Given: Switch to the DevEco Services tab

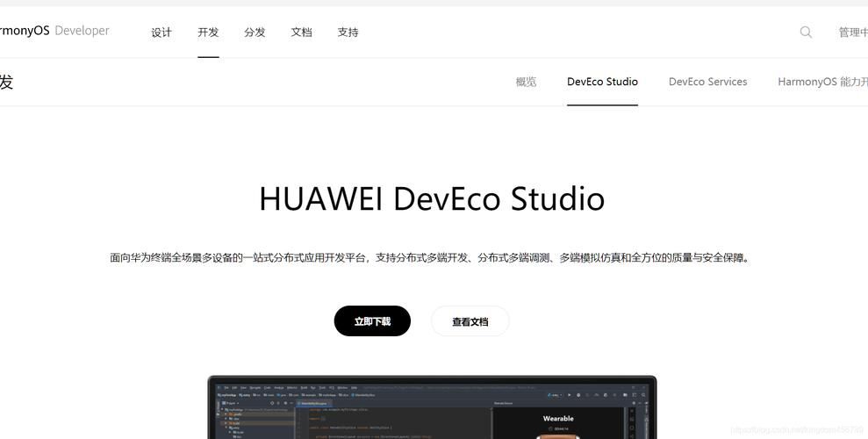Looking at the screenshot, I should [x=707, y=82].
